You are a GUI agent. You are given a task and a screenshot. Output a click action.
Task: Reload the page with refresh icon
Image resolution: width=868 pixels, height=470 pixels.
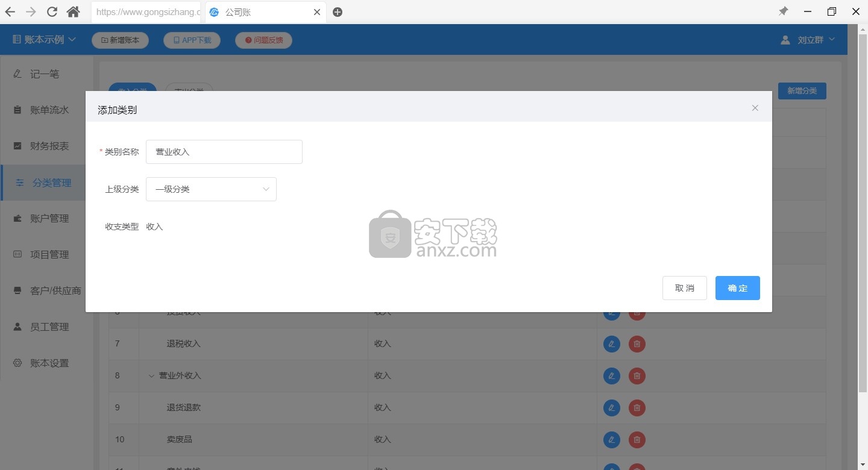pyautogui.click(x=52, y=11)
